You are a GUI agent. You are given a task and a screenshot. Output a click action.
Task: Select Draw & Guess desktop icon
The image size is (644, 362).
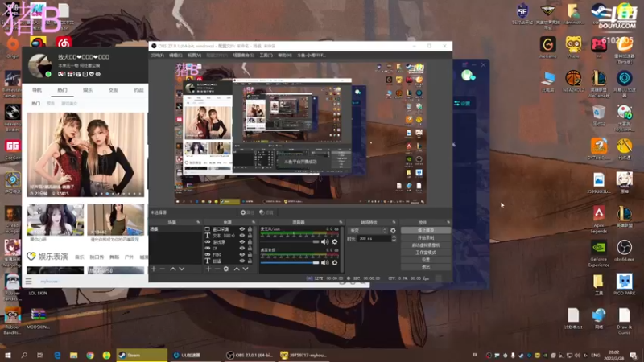click(x=625, y=321)
